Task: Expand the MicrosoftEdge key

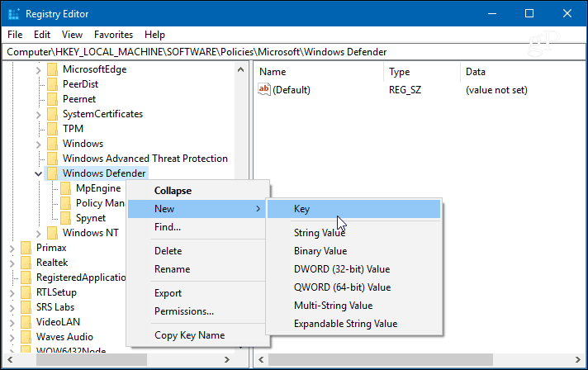Action: click(38, 69)
